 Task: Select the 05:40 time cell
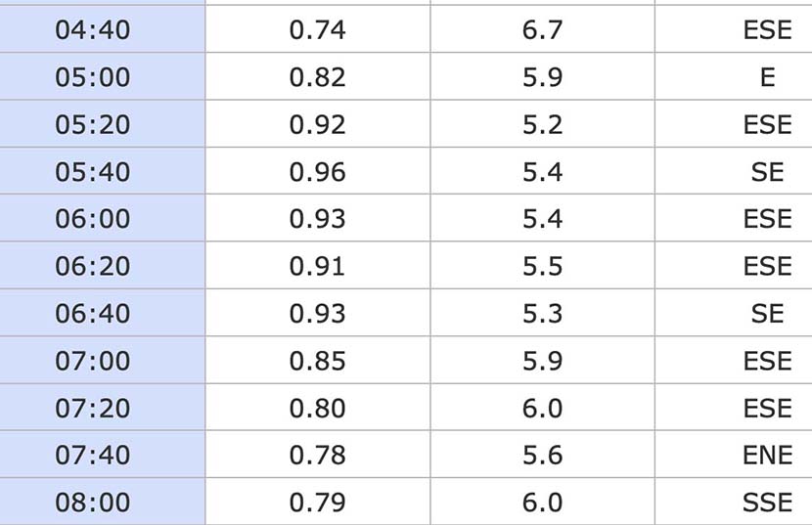(102, 171)
